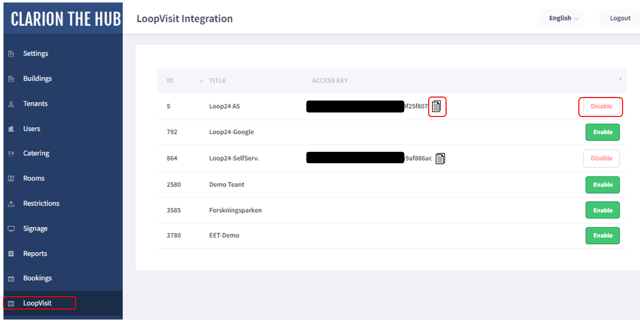Enable LoopVisit for Loop24-Google

(602, 132)
